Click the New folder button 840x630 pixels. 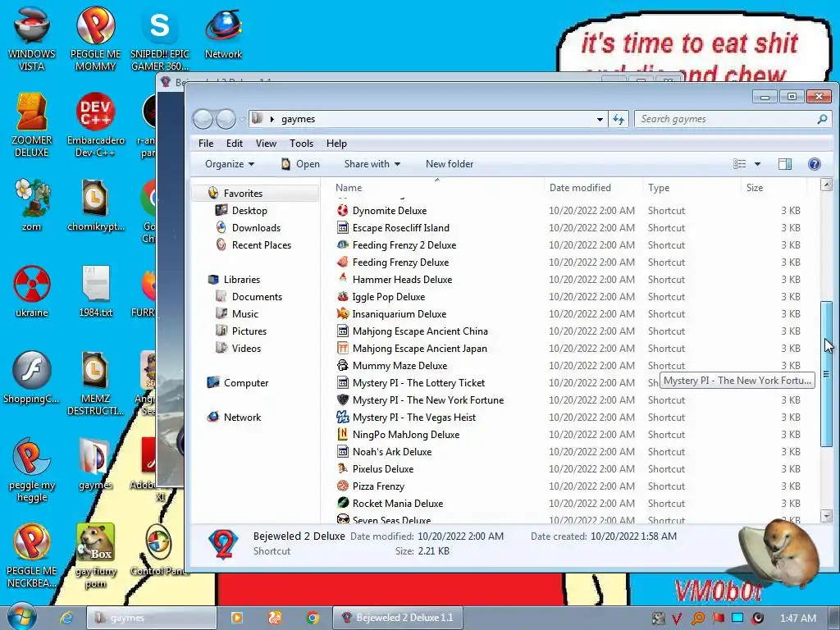(x=450, y=164)
